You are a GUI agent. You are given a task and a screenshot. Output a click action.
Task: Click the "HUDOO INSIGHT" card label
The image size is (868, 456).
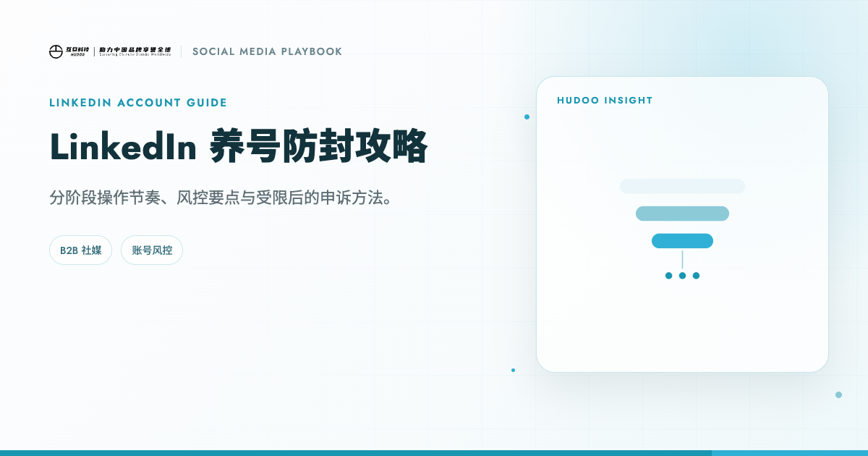(605, 101)
